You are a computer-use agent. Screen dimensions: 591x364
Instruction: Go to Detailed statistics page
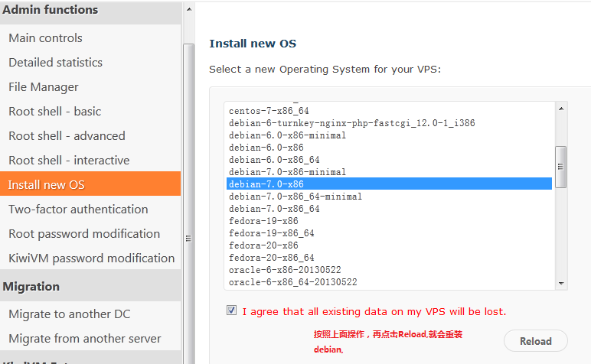click(x=56, y=63)
